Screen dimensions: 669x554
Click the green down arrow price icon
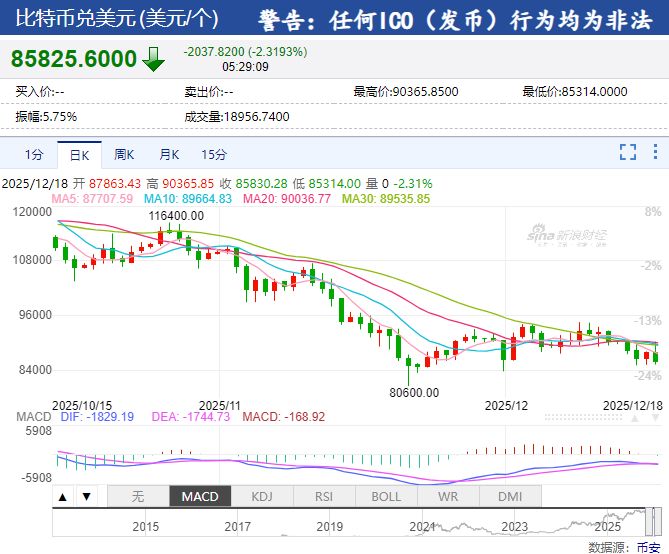point(153,59)
